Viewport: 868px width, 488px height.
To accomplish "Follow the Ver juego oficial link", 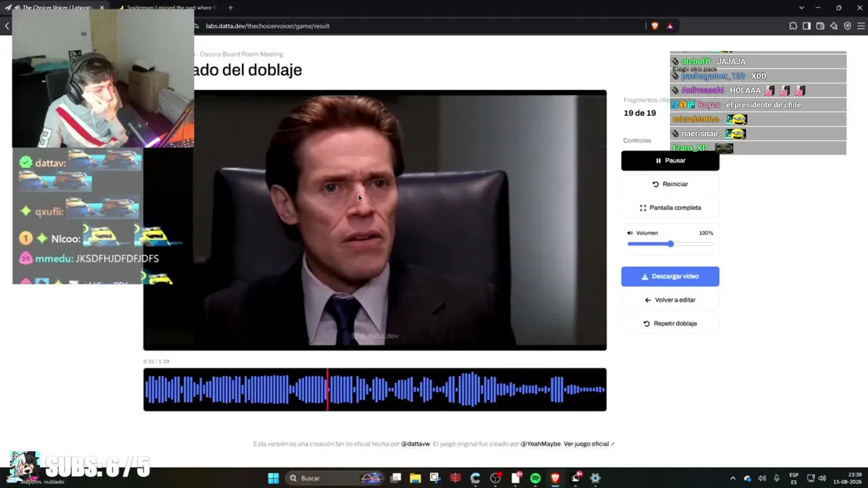I will [x=589, y=444].
